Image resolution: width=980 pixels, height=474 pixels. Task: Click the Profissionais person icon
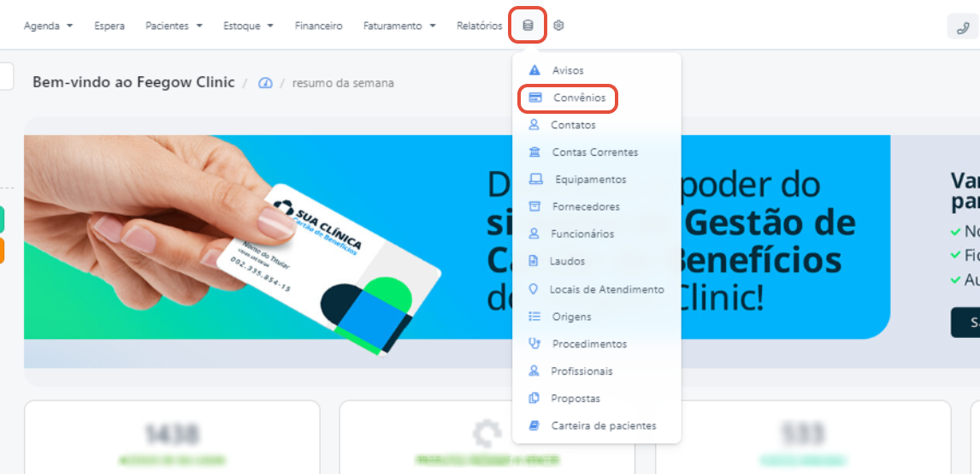click(x=534, y=370)
